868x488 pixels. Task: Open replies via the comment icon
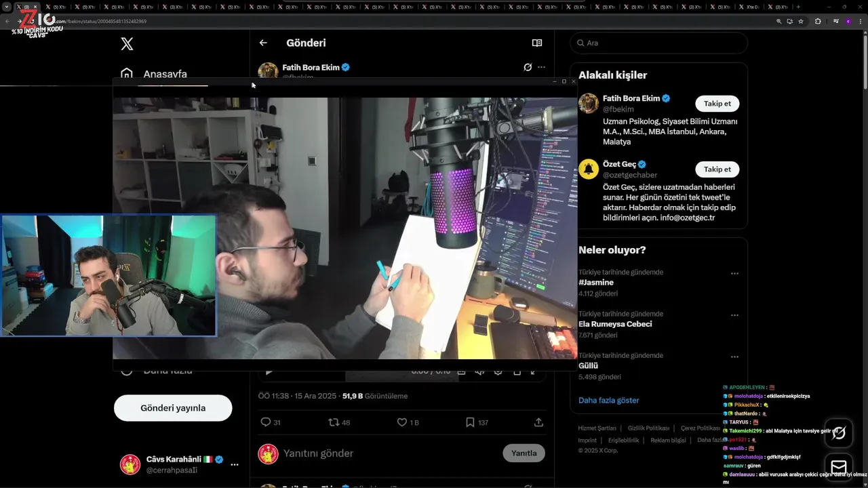(x=266, y=422)
